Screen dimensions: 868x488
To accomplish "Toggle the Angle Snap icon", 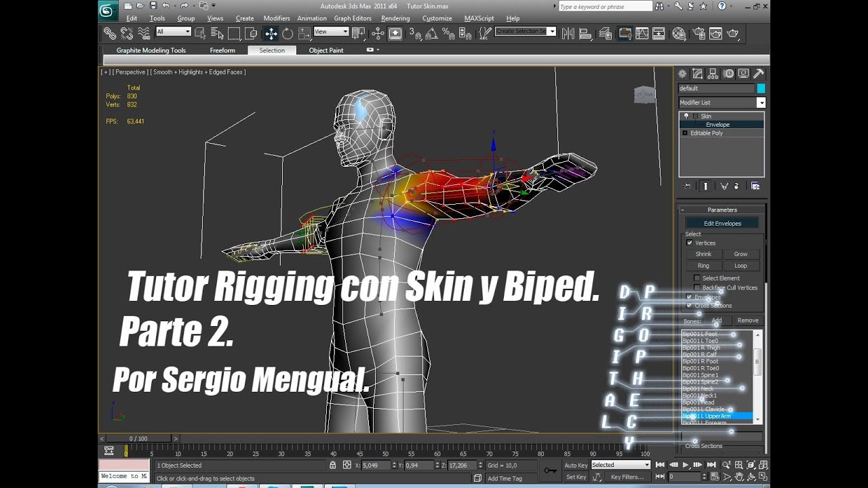I will coord(432,33).
